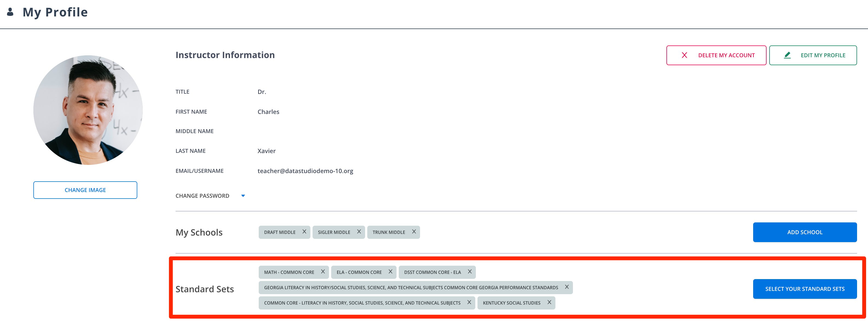Screen dimensions: 868x321
Task: Remove DSST Common Core - ELA set
Action: point(469,272)
